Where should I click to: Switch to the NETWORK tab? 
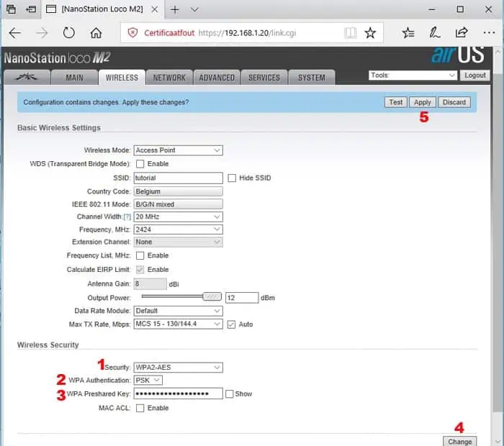[169, 78]
